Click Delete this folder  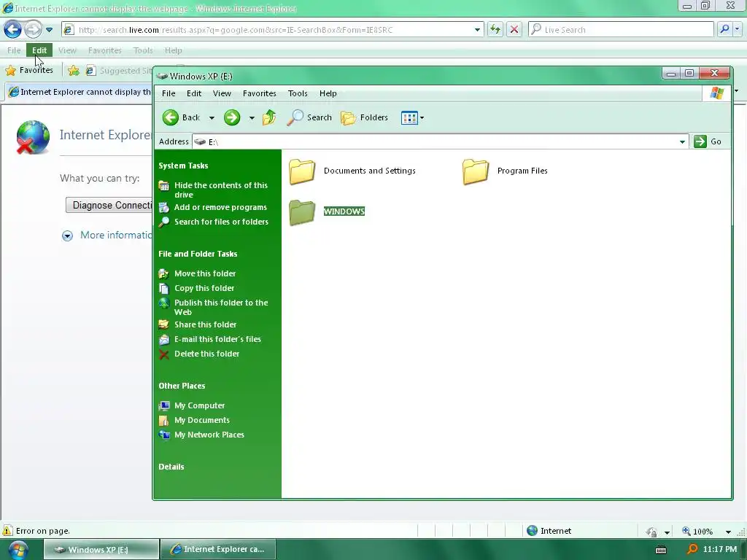point(206,354)
